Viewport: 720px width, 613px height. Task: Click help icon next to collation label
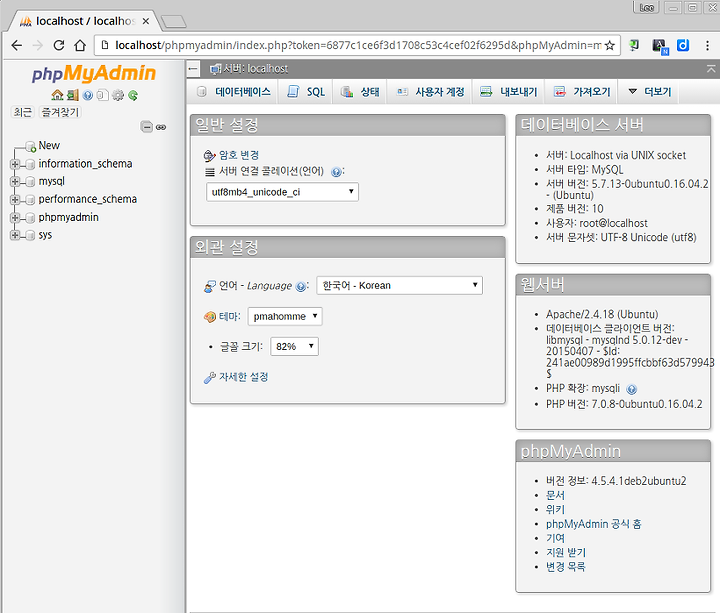click(x=336, y=172)
